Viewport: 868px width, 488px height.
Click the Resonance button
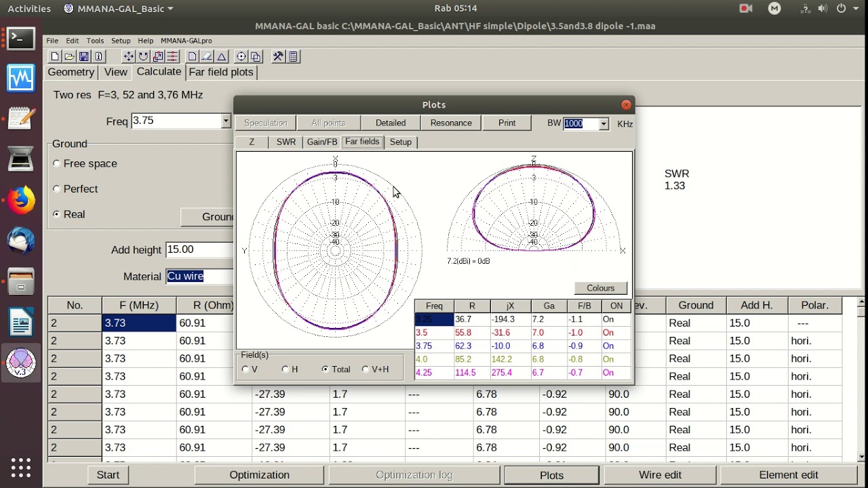(451, 123)
